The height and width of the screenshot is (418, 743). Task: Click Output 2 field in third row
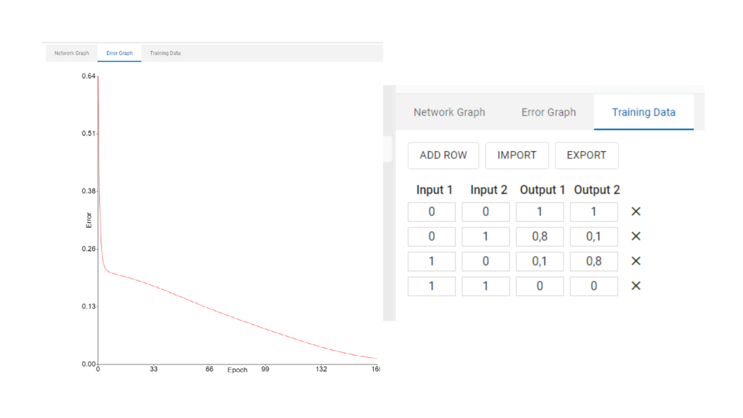(x=594, y=261)
